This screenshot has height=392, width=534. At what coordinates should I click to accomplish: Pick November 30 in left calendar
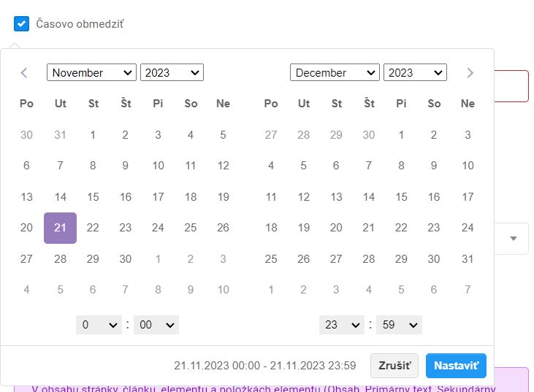pyautogui.click(x=126, y=259)
